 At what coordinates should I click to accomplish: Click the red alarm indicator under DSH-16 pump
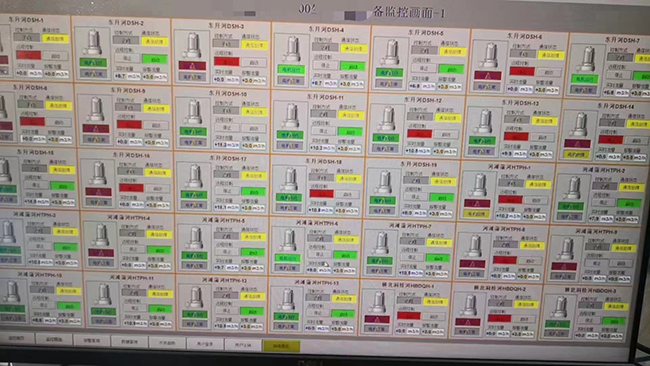click(99, 192)
